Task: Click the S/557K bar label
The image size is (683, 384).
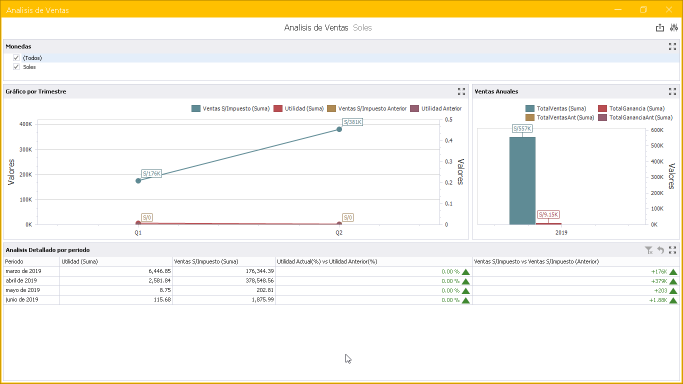Action: [522, 129]
